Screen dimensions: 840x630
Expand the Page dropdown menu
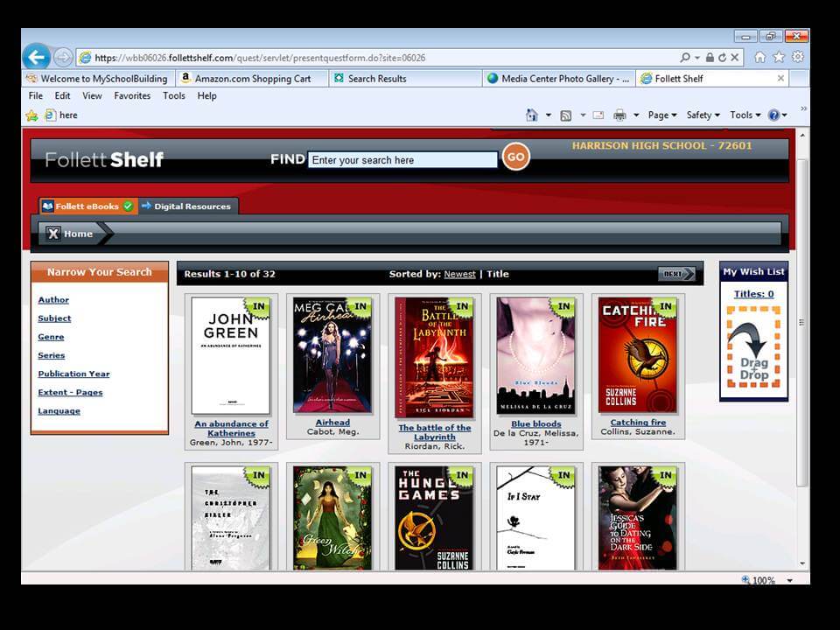click(x=662, y=115)
